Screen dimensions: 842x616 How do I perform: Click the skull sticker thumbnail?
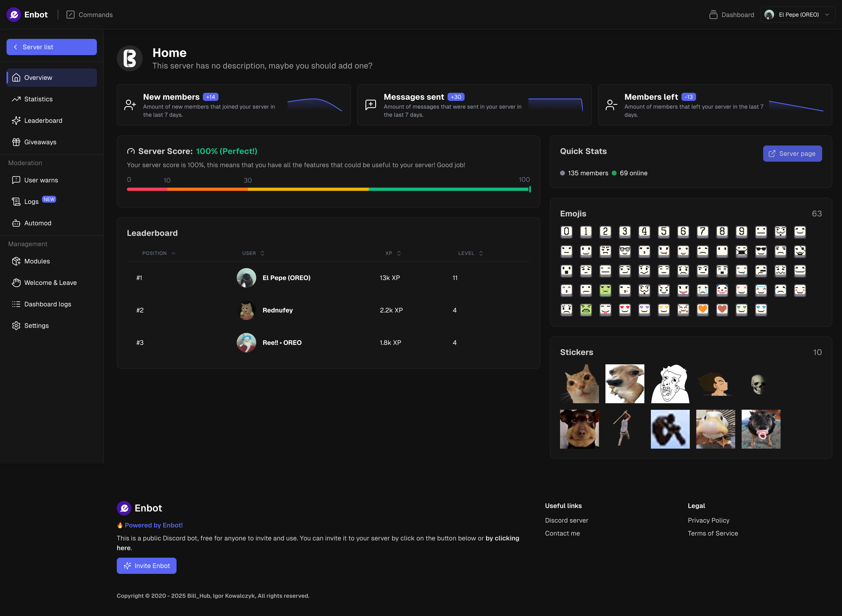click(758, 384)
